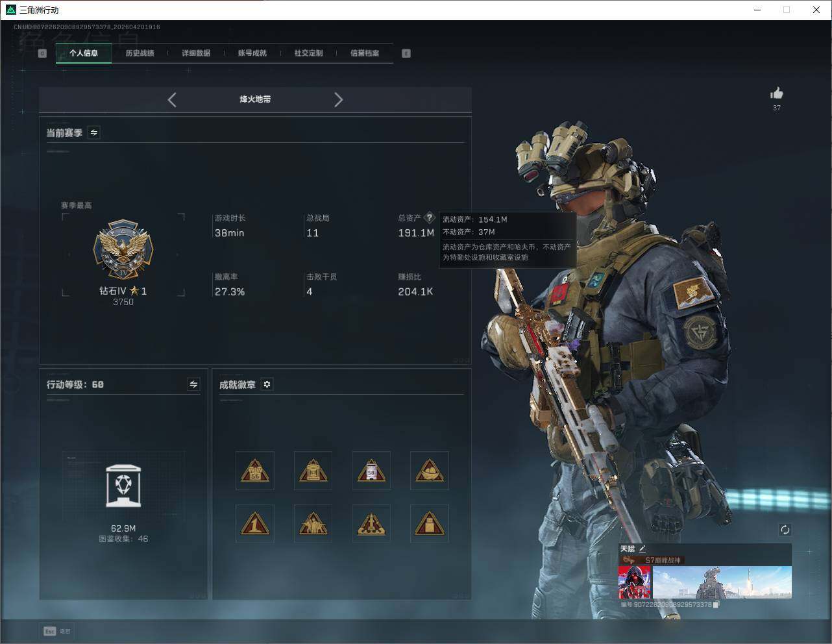This screenshot has height=644, width=832.
Task: Open the 历史战绩 tab
Action: pos(140,53)
